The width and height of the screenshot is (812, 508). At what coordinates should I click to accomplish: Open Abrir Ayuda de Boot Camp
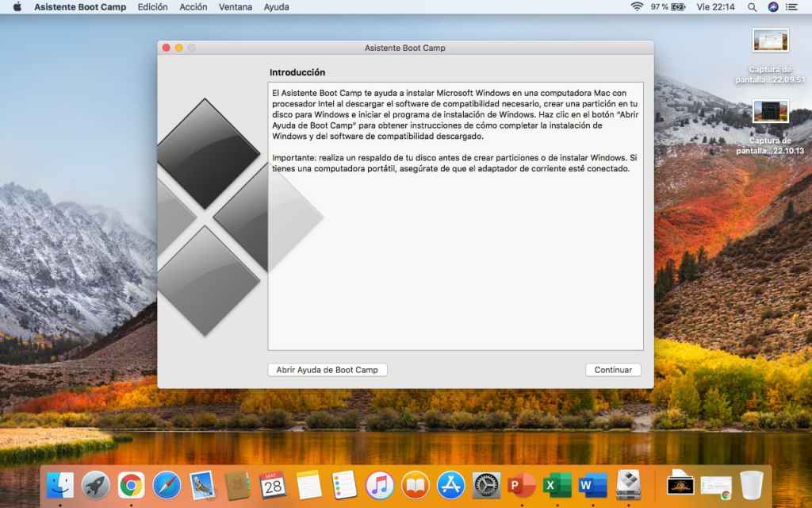click(327, 370)
